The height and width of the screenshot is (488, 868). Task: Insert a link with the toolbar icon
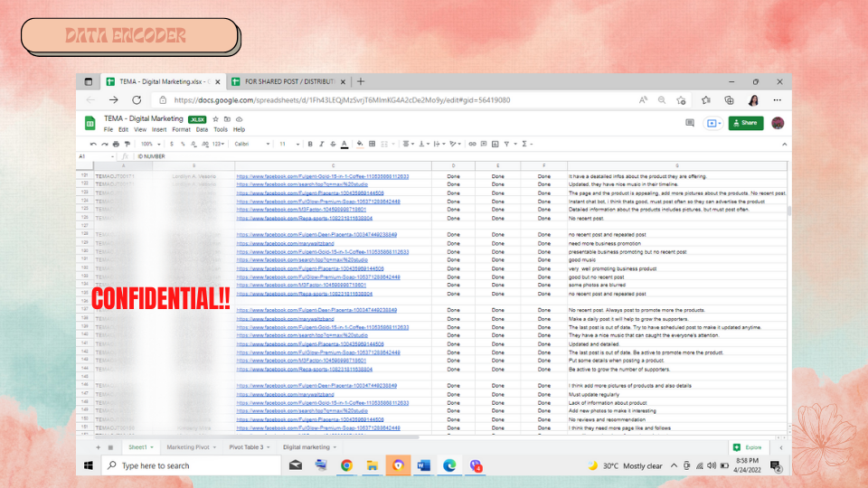pyautogui.click(x=472, y=144)
